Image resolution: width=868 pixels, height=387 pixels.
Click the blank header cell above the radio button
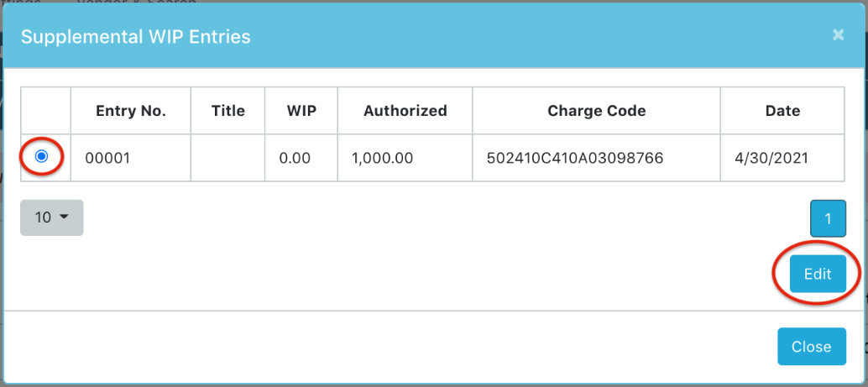coord(46,111)
